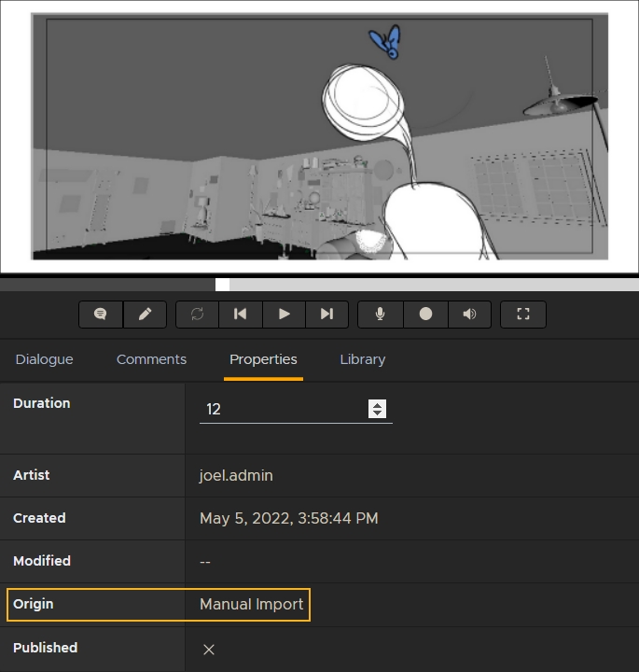Screen dimensions: 639x672
Task: Enter fullscreen view mode
Action: click(x=523, y=315)
